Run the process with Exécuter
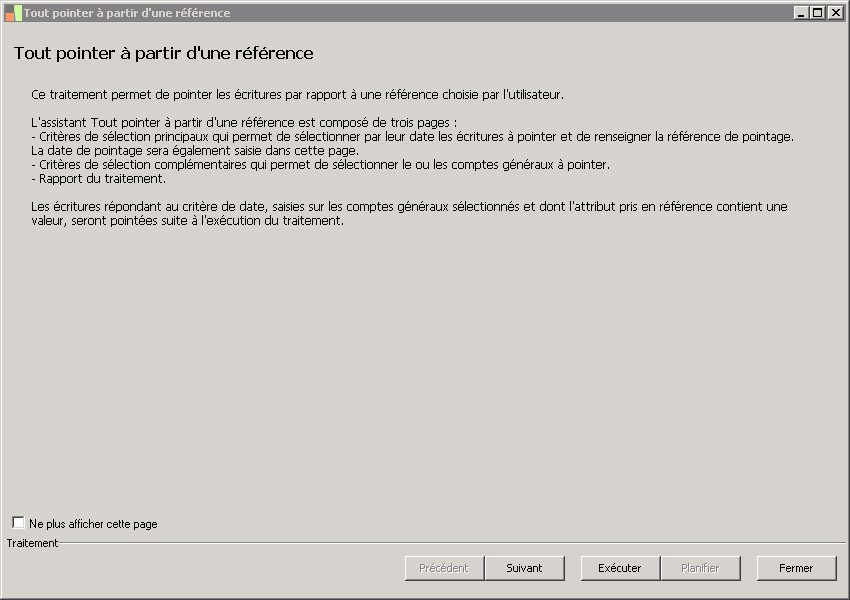 [x=620, y=568]
